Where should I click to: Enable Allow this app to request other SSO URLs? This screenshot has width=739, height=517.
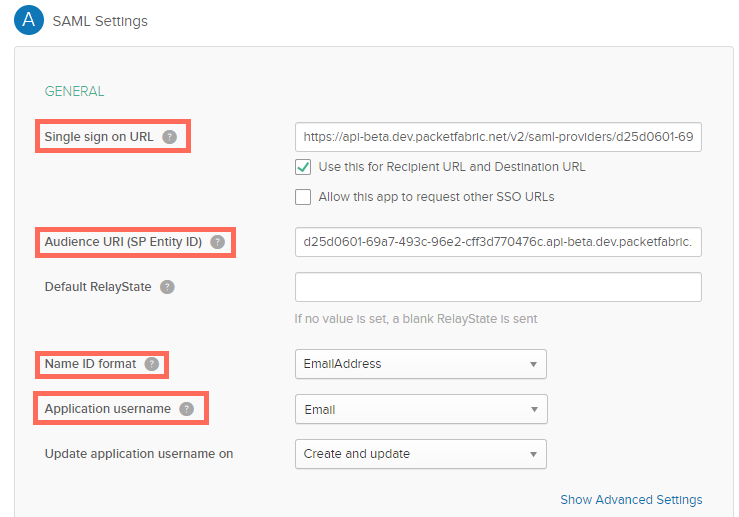pyautogui.click(x=303, y=197)
